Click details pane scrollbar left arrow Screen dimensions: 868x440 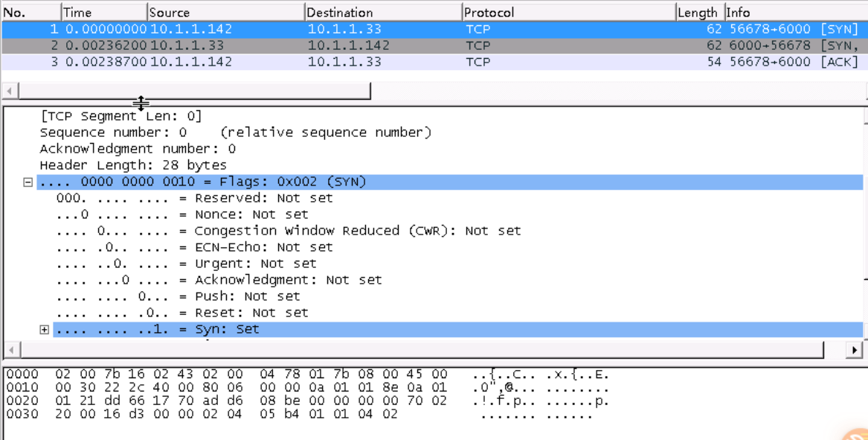click(9, 350)
